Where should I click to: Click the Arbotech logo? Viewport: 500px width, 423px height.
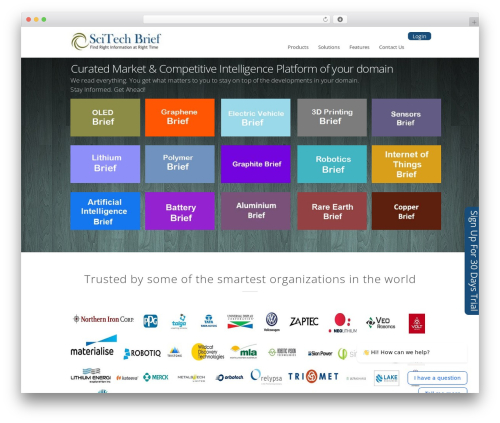coord(229,377)
